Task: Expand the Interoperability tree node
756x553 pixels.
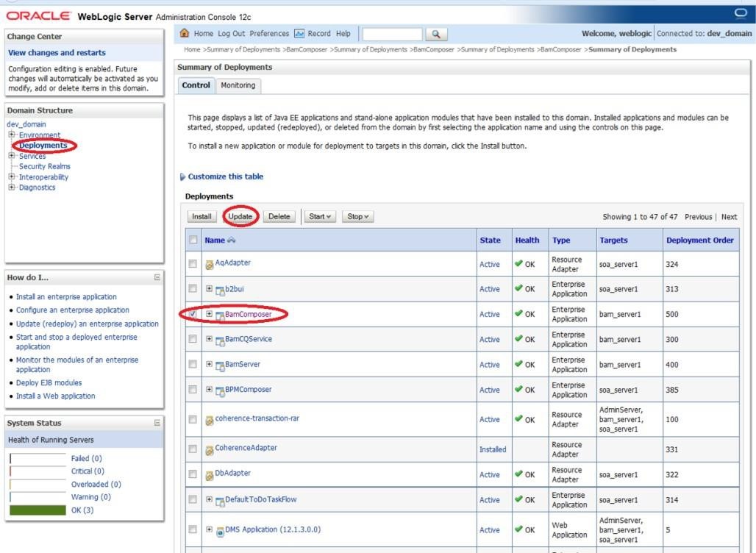Action: 12,176
